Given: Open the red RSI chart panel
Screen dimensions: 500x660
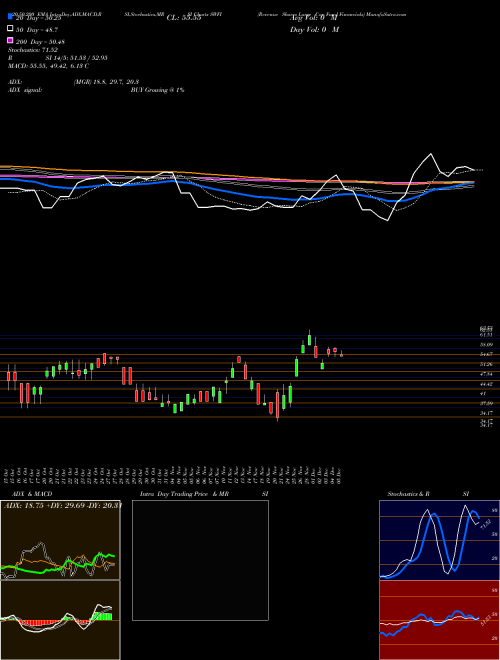Looking at the screenshot, I should click(x=439, y=620).
